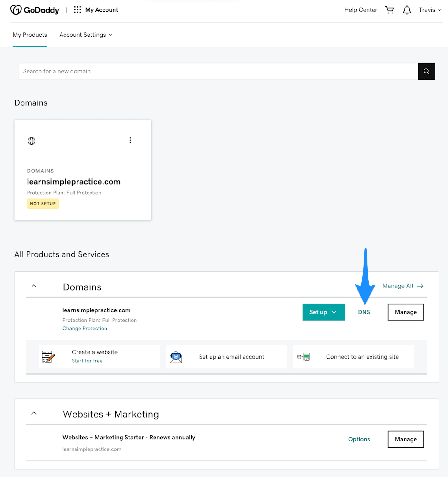Click Websites + Marketing Starter plan name
The height and width of the screenshot is (477, 448).
coord(129,437)
